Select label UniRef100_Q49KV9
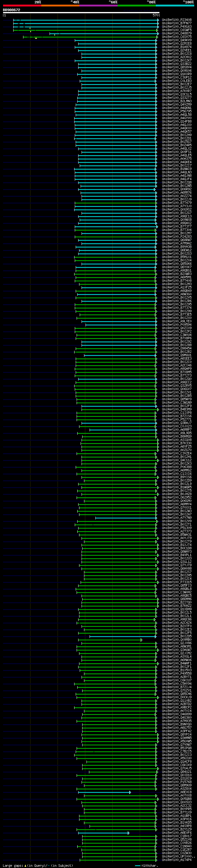Screen dimensions: 197x868 pos(177,40)
